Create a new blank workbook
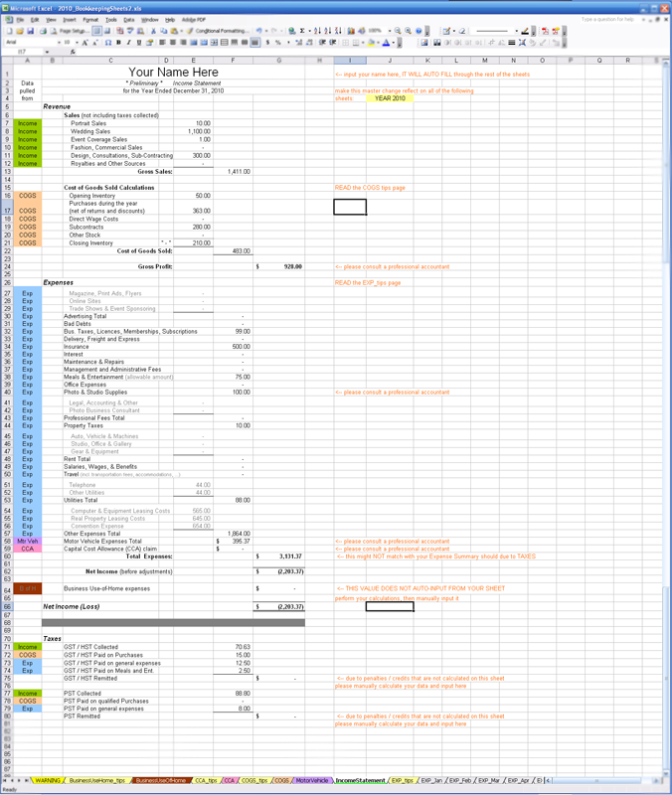 10,31
